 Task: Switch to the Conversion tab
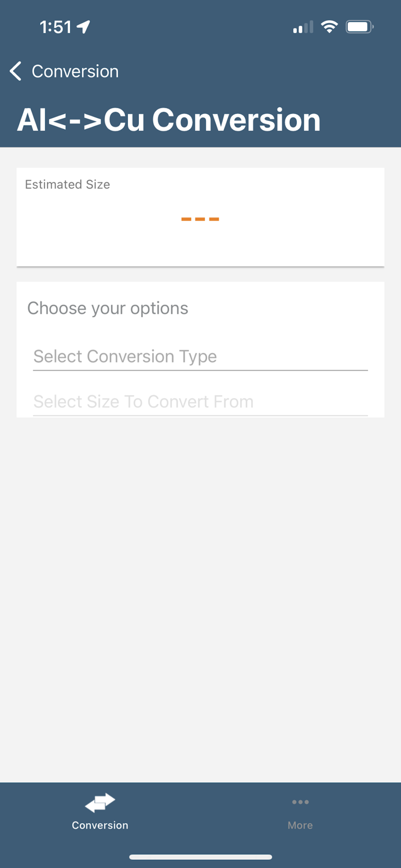100,810
